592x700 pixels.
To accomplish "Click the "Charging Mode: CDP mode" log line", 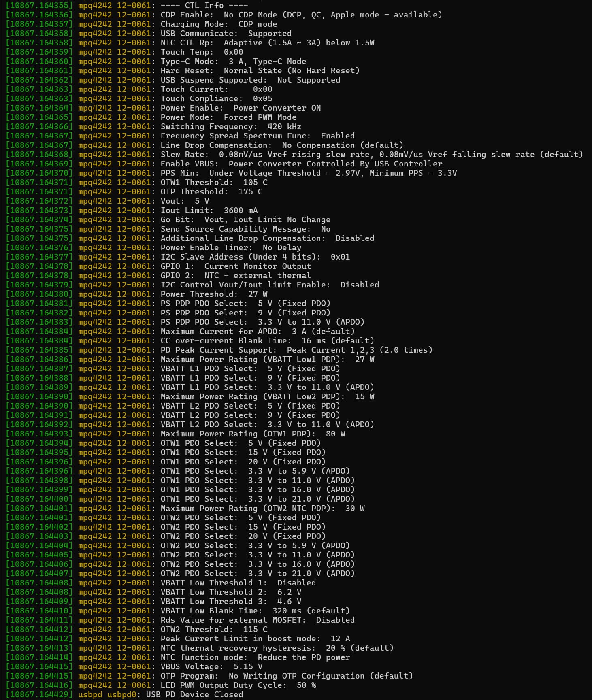I will [x=219, y=24].
